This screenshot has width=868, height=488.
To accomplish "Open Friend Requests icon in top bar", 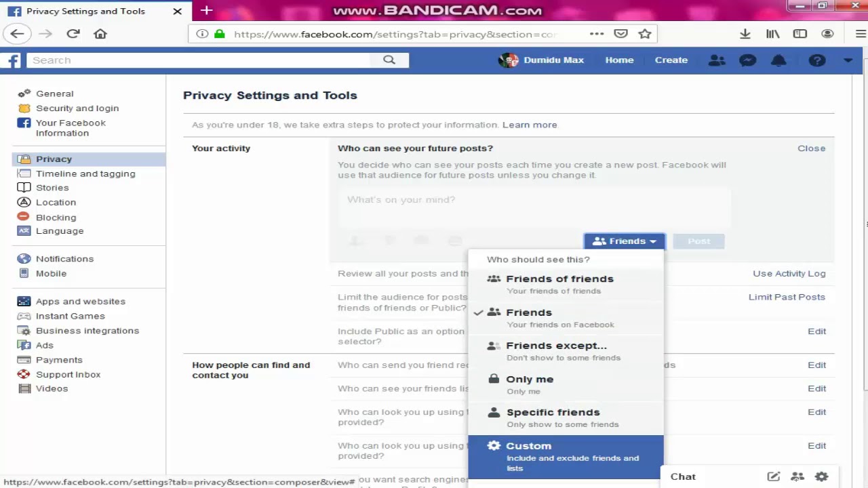I will (x=717, y=60).
